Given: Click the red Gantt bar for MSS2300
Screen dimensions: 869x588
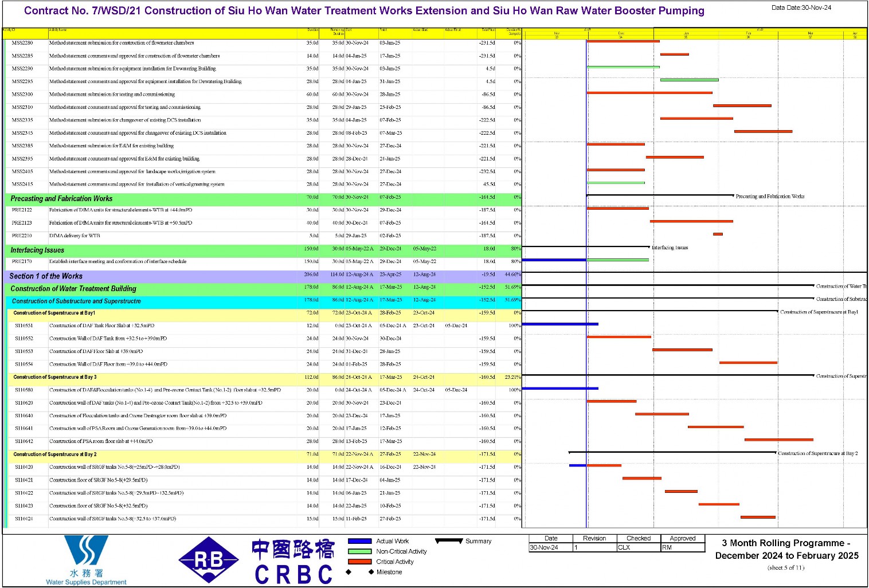Looking at the screenshot, I should [649, 93].
